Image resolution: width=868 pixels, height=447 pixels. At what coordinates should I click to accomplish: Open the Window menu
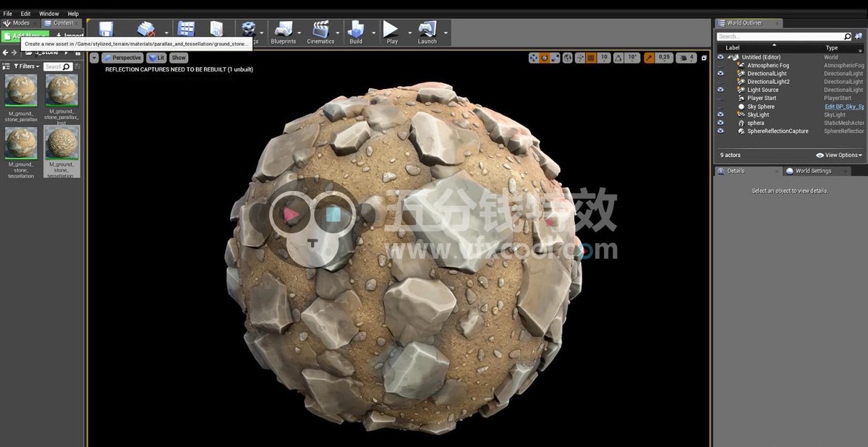[49, 14]
